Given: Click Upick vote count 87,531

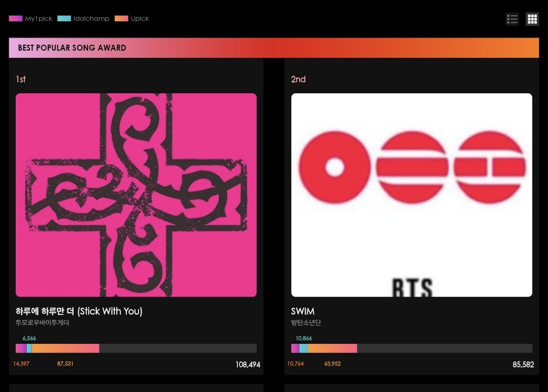Looking at the screenshot, I should click(x=65, y=364).
